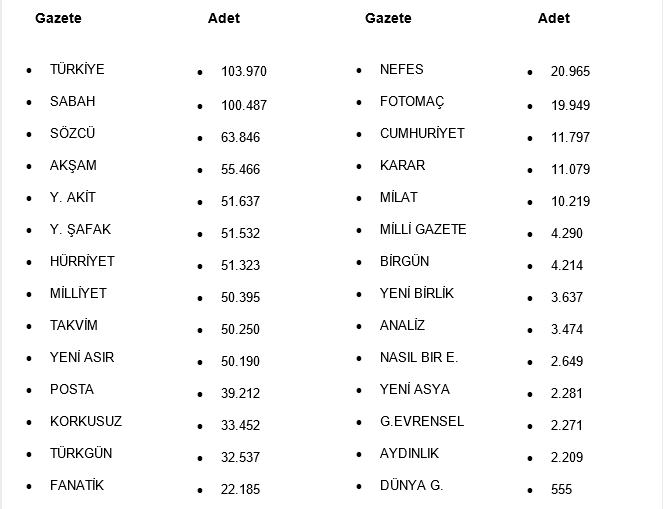
Task: Click the NASIL BIR E. entry
Action: 419,357
